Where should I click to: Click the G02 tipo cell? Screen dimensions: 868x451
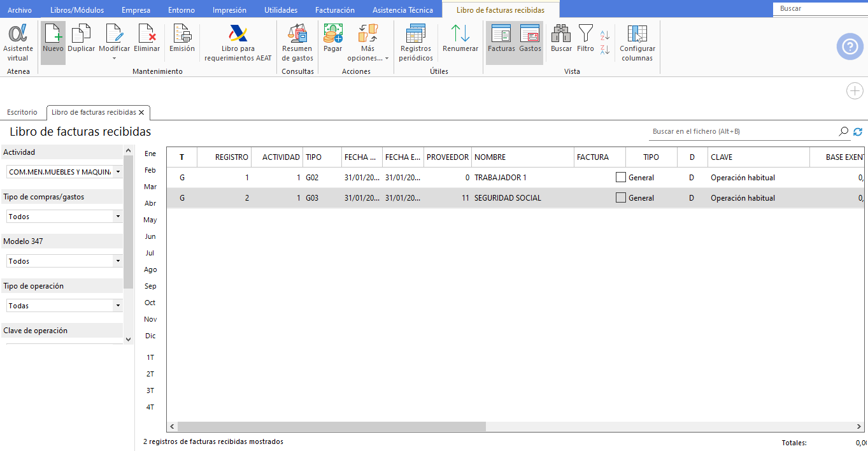322,178
